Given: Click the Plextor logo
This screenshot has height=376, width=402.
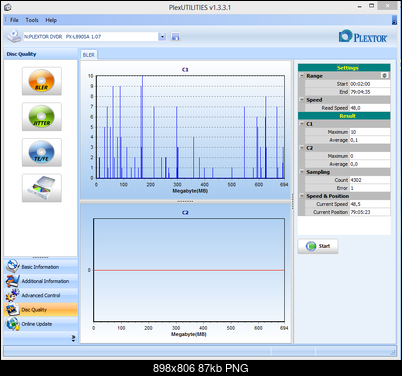Looking at the screenshot, I should (363, 37).
